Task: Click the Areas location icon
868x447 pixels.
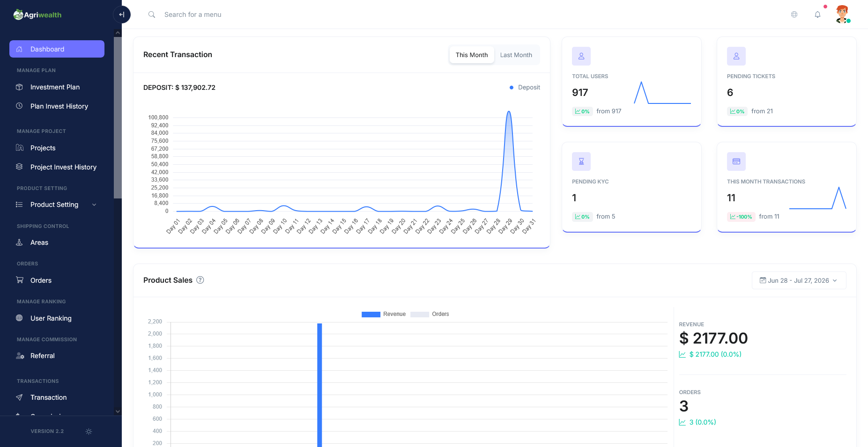Action: pyautogui.click(x=19, y=242)
